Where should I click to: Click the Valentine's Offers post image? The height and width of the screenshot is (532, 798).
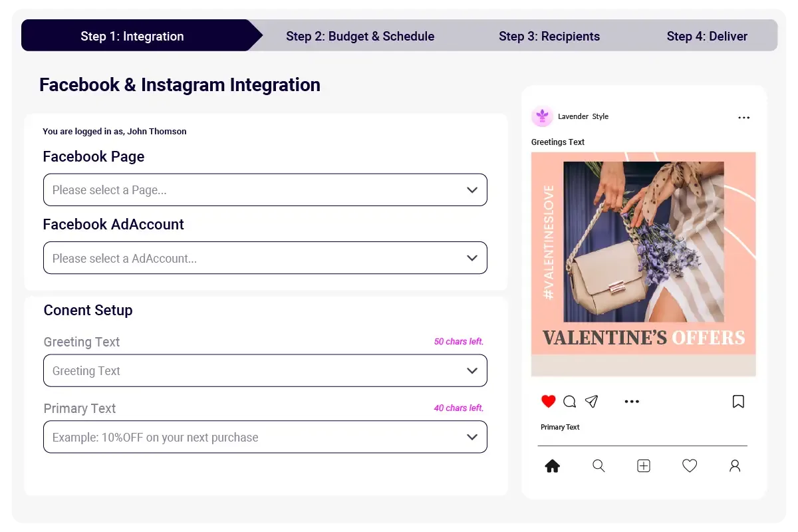point(643,265)
